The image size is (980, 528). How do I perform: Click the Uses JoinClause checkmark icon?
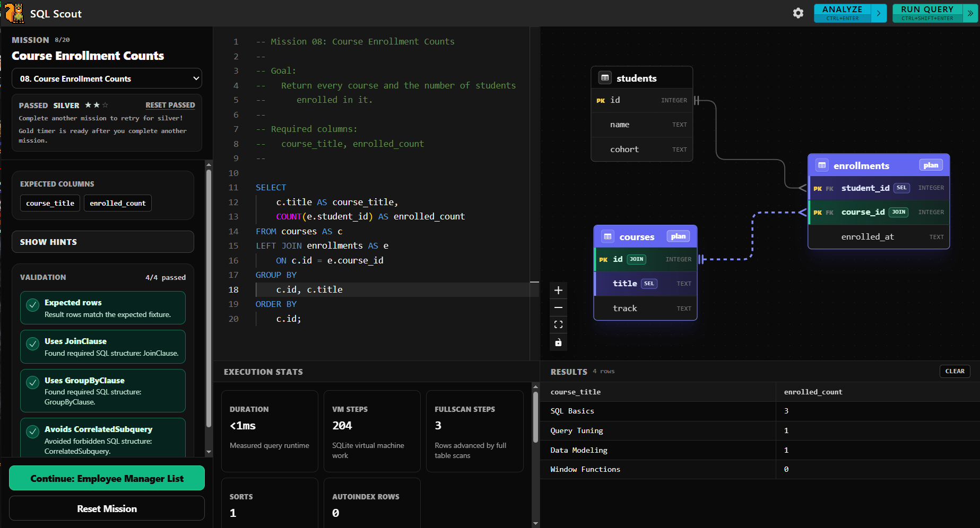33,344
